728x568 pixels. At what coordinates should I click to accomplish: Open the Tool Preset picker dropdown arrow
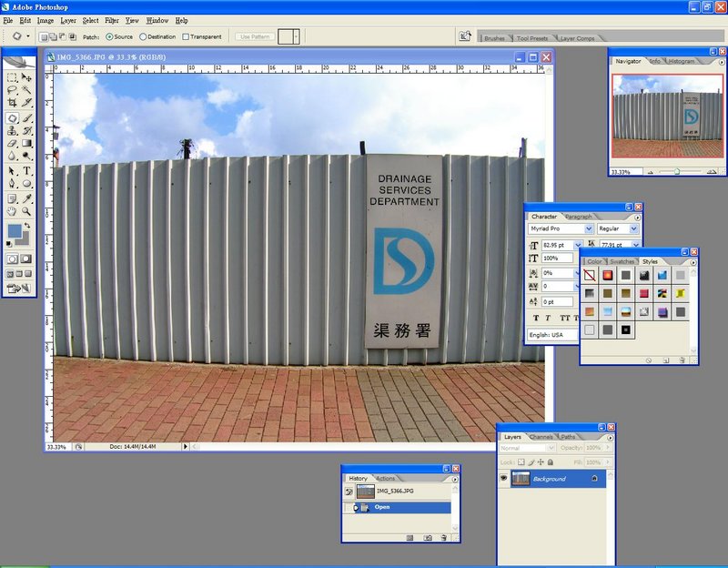click(x=28, y=36)
